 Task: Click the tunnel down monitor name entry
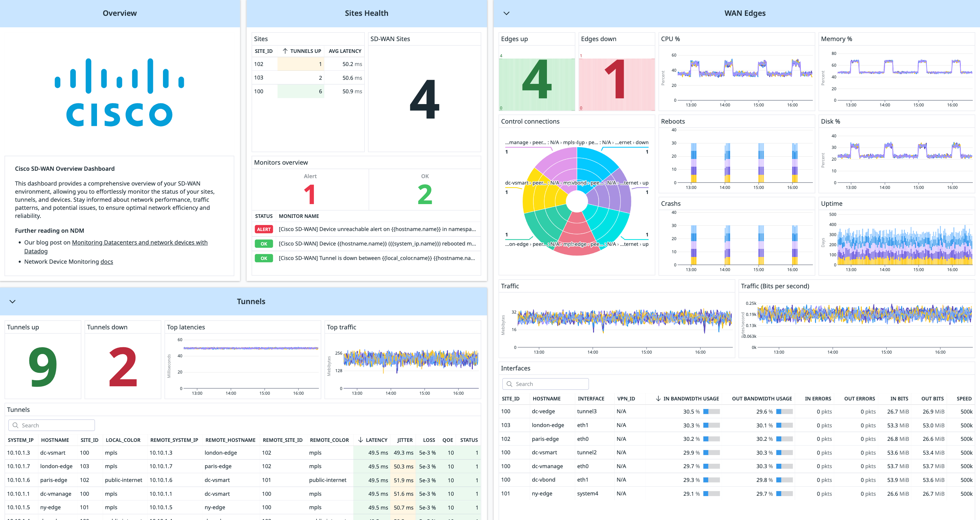click(x=377, y=258)
